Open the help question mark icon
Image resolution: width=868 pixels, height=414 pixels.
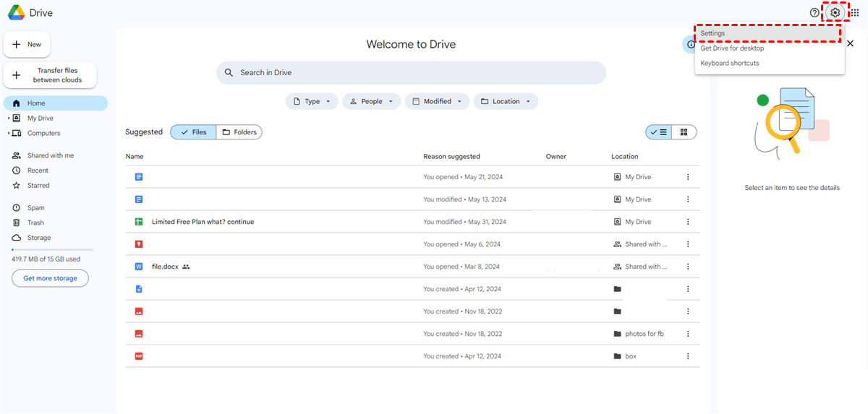click(814, 13)
